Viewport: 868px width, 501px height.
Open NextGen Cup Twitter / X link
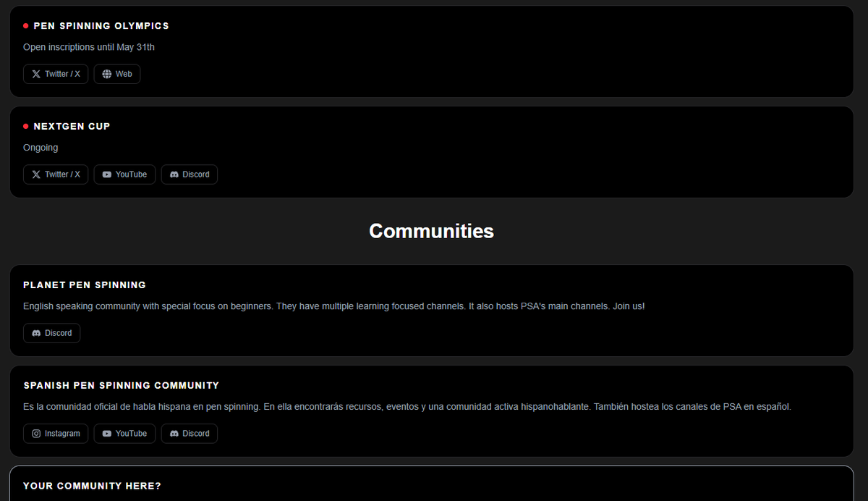pos(56,174)
